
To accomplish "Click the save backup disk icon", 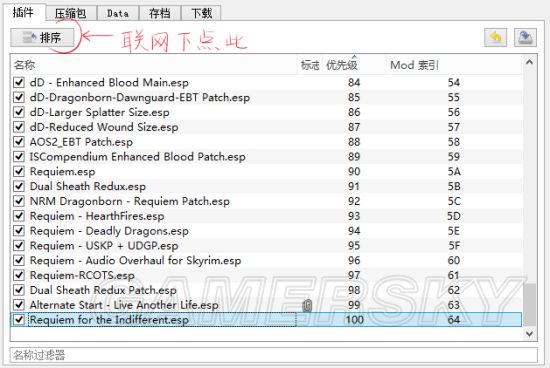I will coord(525,37).
